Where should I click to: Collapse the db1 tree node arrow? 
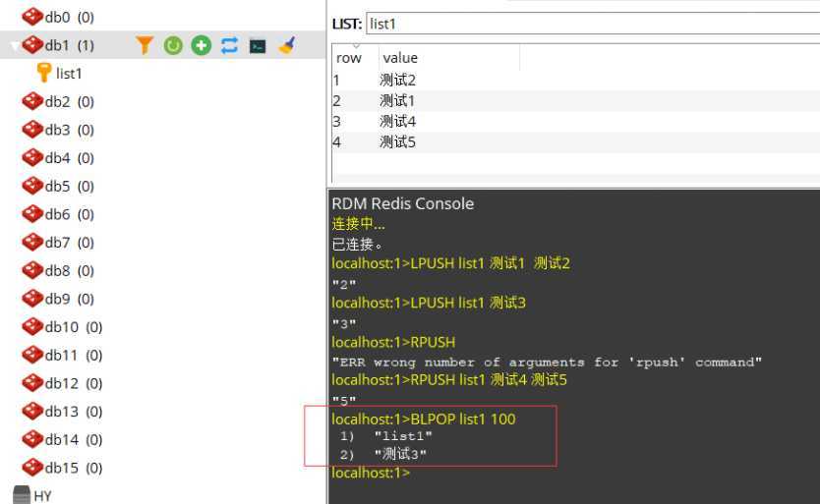pyautogui.click(x=15, y=46)
